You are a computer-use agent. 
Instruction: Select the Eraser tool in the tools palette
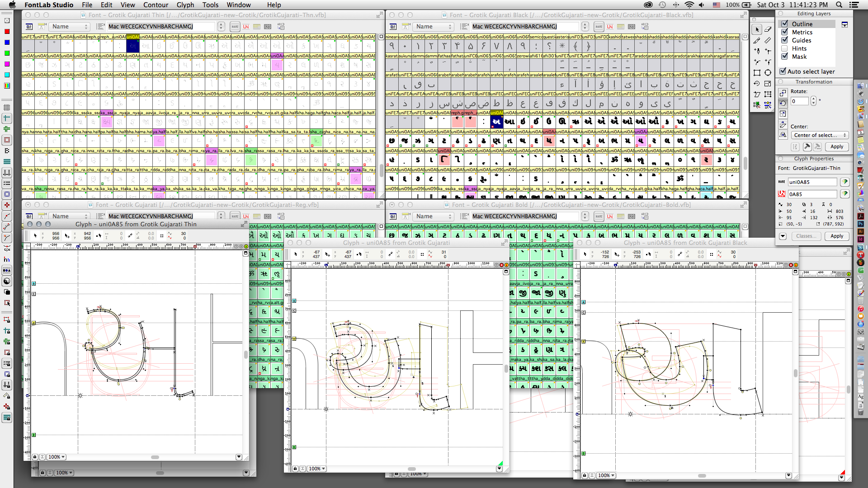768,30
